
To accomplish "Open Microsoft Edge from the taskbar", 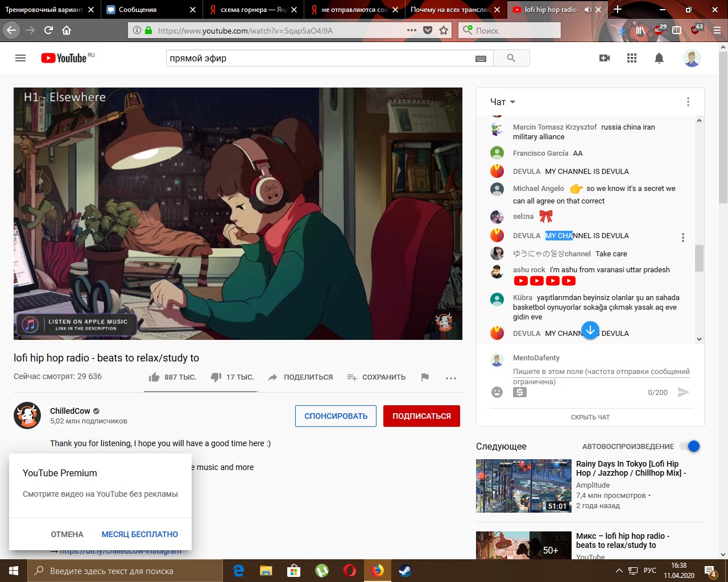I will (x=239, y=571).
